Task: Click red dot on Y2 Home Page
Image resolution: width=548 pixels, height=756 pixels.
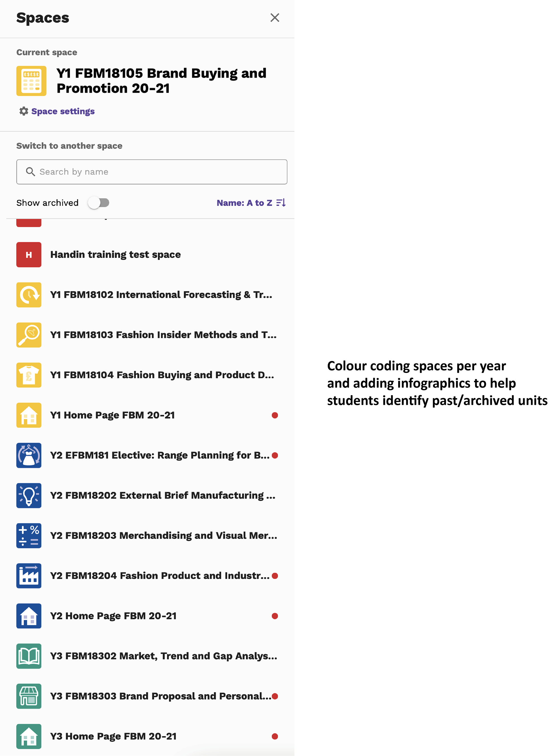Action: click(275, 616)
